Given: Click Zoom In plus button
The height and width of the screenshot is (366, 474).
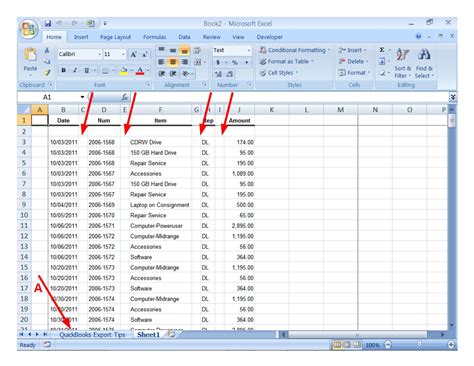Looking at the screenshot, I should coord(451,344).
